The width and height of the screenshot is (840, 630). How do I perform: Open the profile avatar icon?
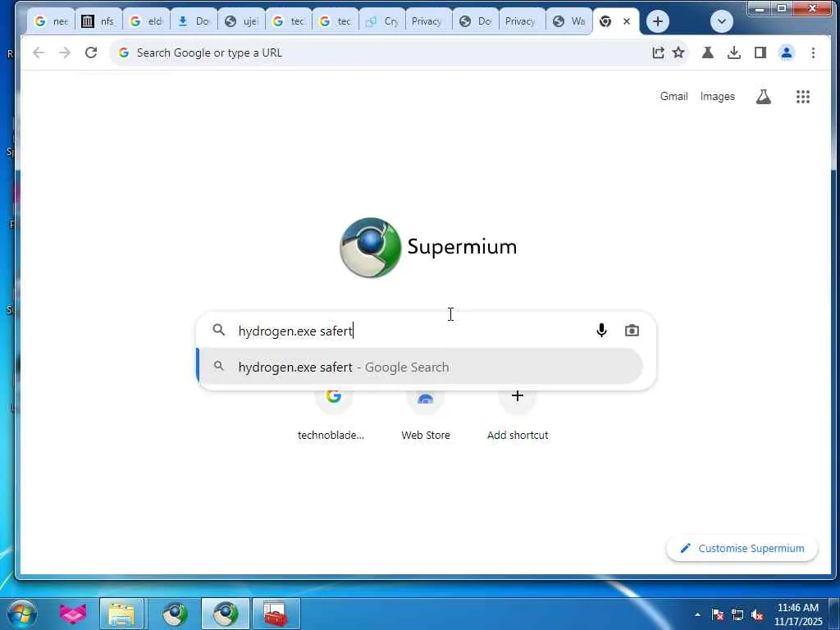click(787, 52)
